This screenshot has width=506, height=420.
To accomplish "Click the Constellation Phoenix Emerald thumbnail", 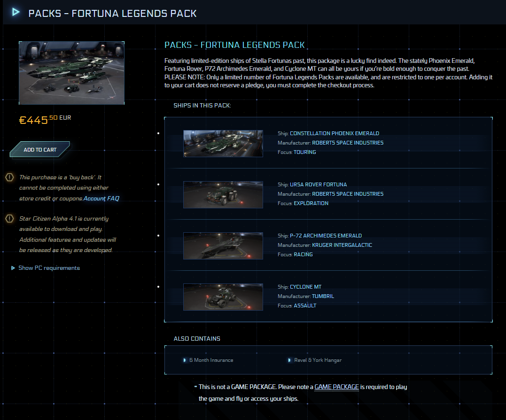I will [x=223, y=144].
